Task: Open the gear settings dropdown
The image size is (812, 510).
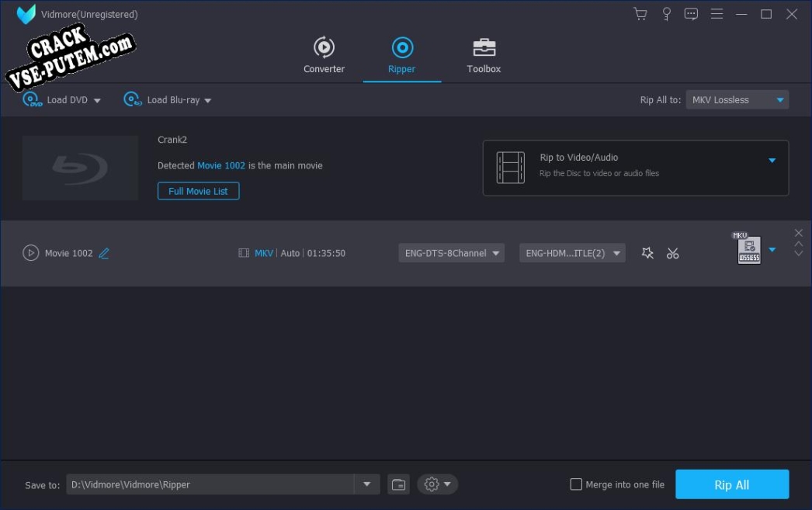Action: pyautogui.click(x=437, y=484)
